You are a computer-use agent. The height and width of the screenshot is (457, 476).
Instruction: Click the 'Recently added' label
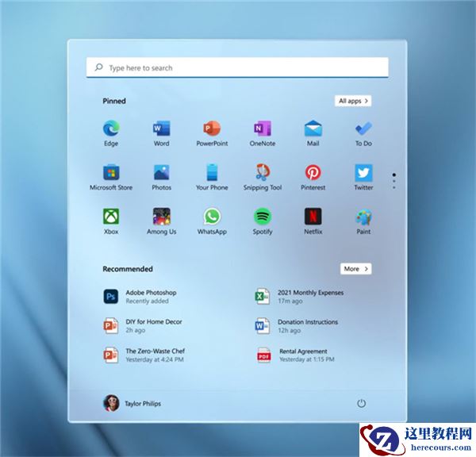click(x=147, y=301)
